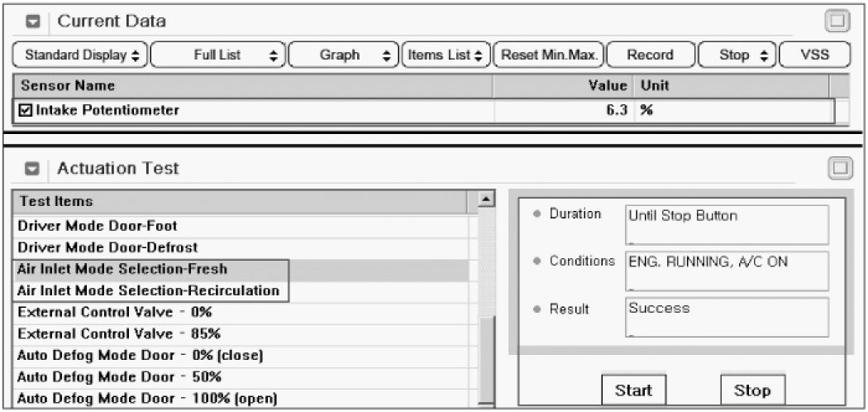Stop the actuation test
The height and width of the screenshot is (412, 868).
tap(752, 390)
